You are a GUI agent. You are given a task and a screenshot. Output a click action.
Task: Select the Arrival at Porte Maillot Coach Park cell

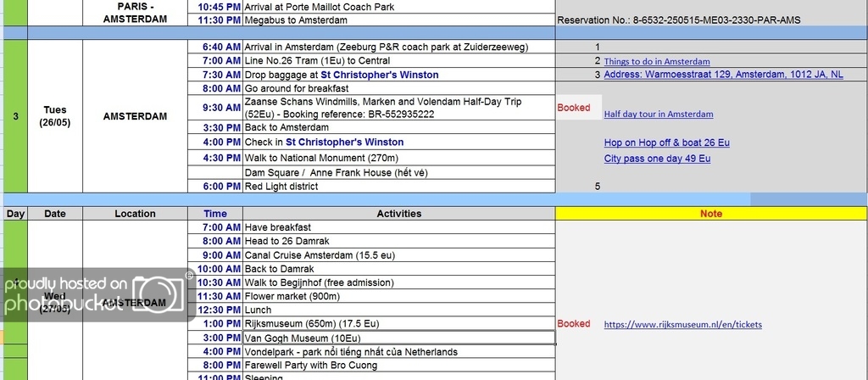[x=398, y=7]
